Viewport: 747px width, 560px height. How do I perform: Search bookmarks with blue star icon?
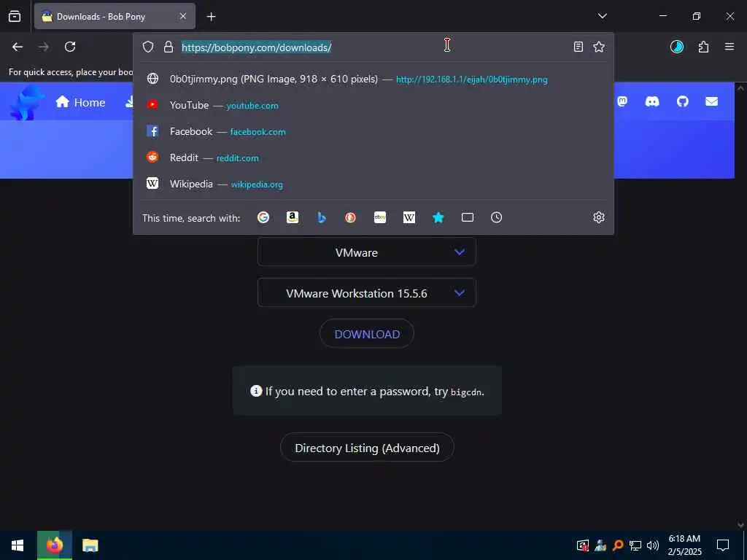tap(438, 217)
